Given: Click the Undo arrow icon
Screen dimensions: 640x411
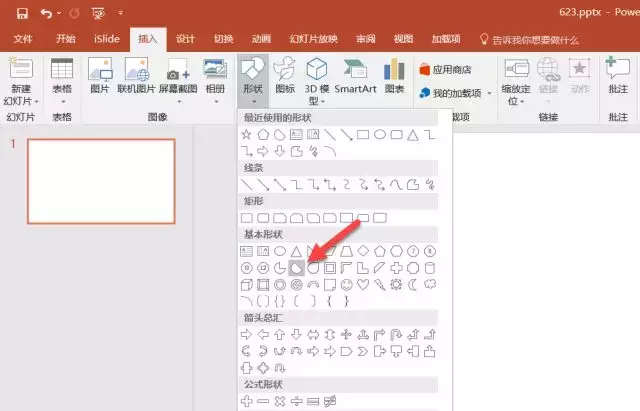Looking at the screenshot, I should click(46, 13).
